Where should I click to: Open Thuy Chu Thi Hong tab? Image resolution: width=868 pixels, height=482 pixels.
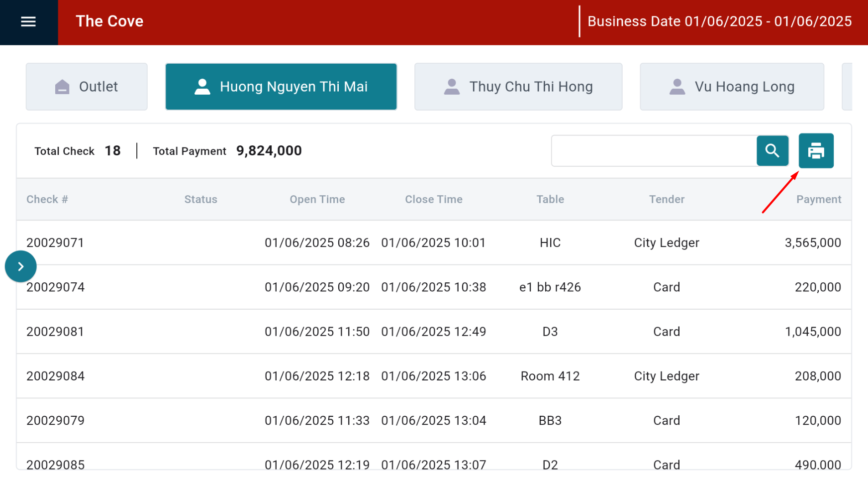pyautogui.click(x=518, y=87)
